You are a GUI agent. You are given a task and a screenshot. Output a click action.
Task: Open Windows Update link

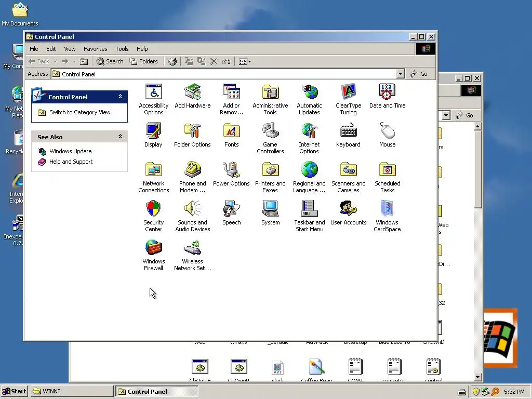70,151
